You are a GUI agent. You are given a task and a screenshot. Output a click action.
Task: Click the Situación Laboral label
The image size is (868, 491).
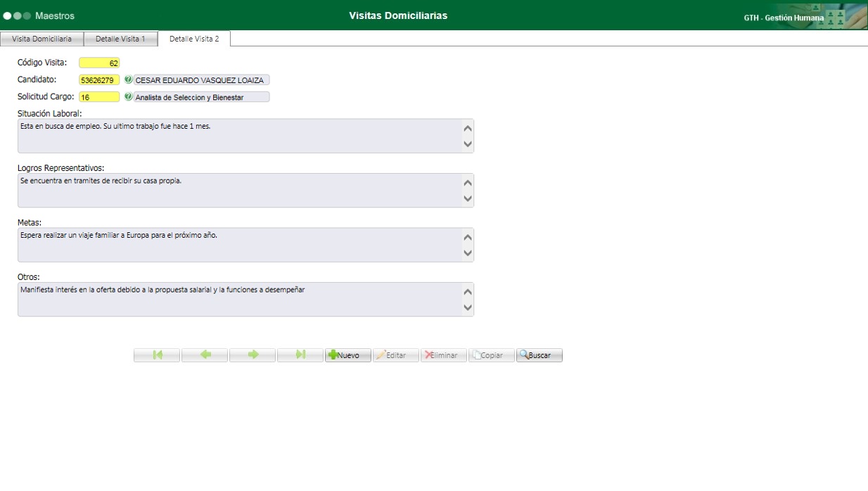50,113
